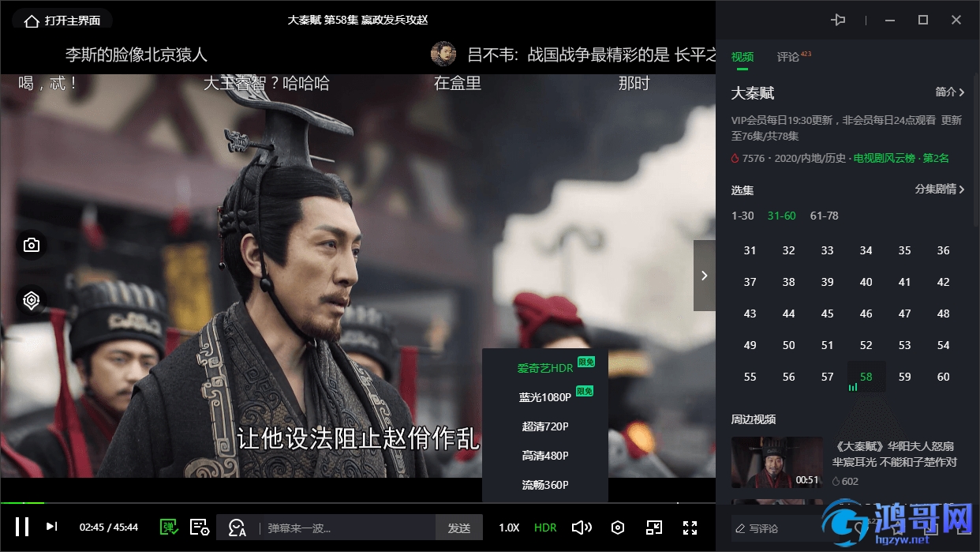This screenshot has height=552, width=980.
Task: Seek on the video progress bar
Action: coord(357,503)
